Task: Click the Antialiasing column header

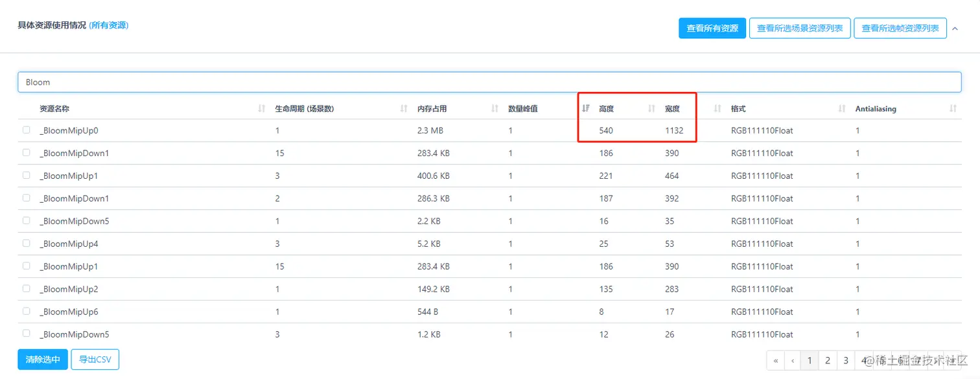Action: (x=876, y=109)
